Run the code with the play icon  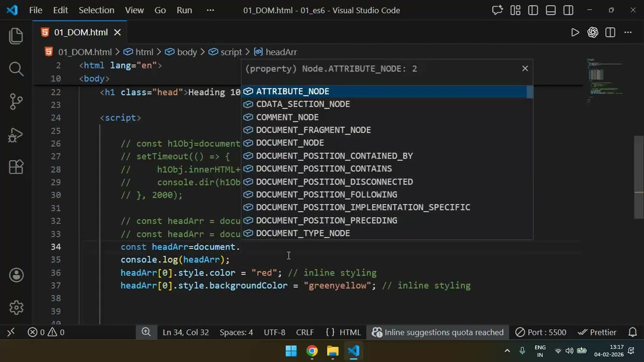click(x=575, y=33)
